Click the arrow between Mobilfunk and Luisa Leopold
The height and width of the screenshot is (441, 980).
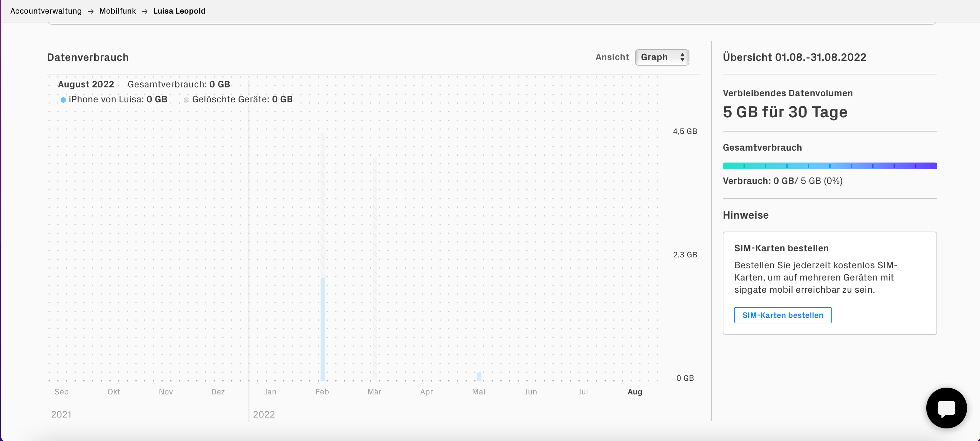144,11
